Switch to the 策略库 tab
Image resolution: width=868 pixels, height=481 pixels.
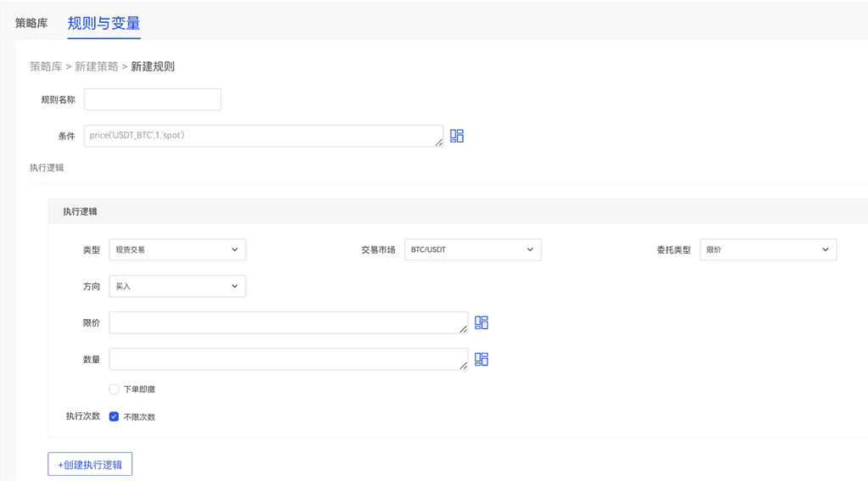point(31,23)
